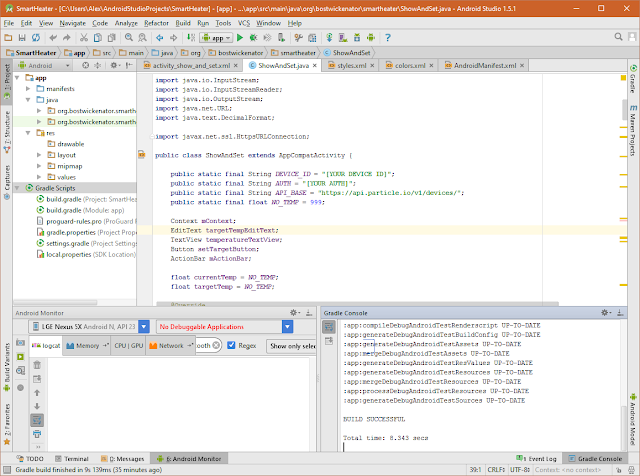Click the Save All toolbar icon

[22, 38]
